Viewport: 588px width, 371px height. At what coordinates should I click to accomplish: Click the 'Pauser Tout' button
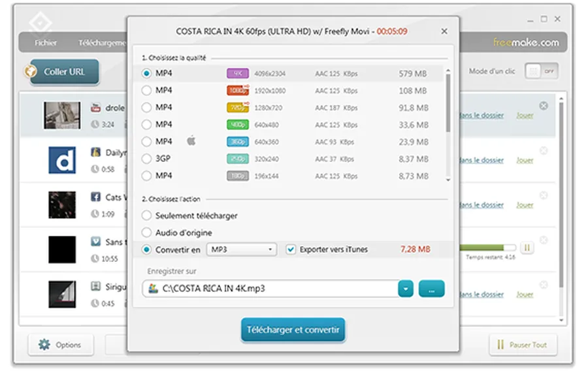(523, 345)
